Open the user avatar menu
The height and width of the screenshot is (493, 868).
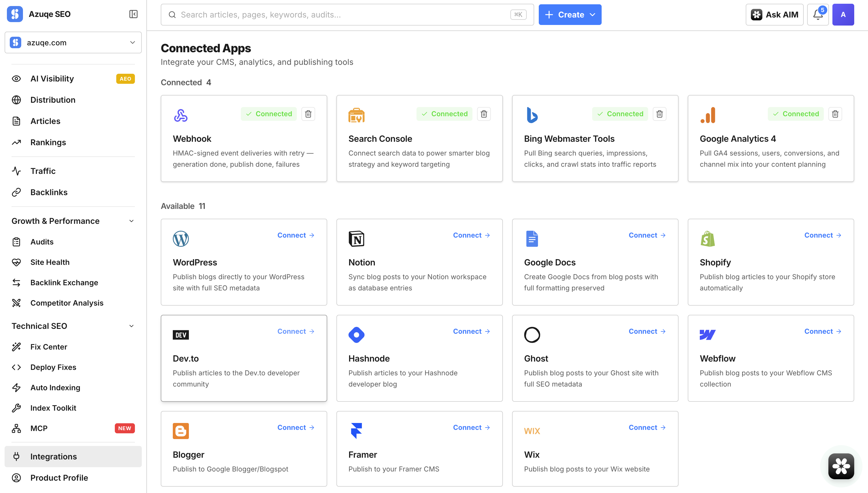click(x=843, y=15)
